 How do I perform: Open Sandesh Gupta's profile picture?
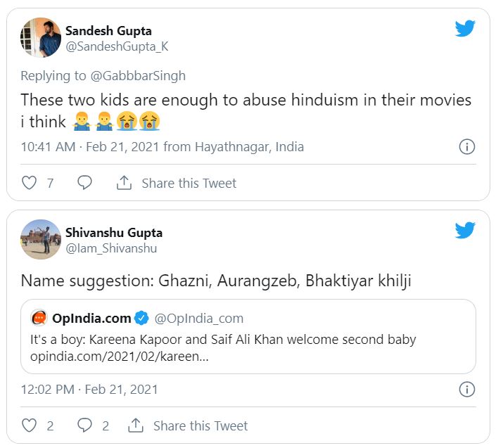coord(41,38)
